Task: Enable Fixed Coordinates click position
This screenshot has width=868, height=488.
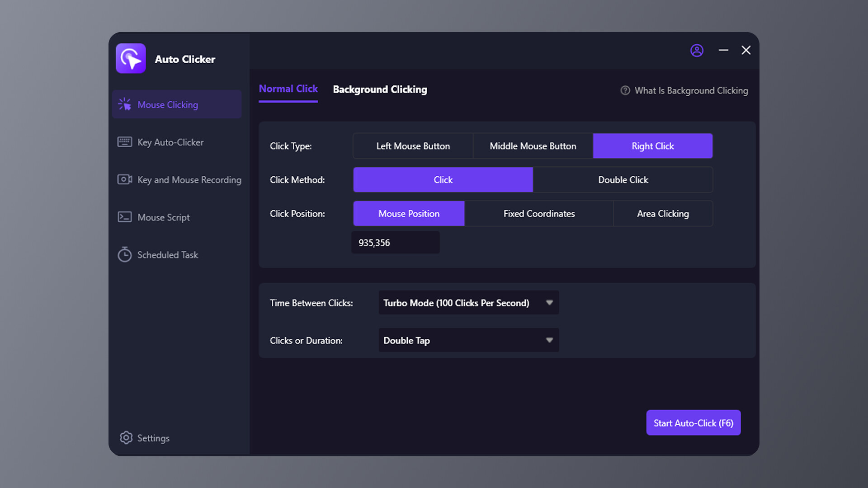Action: point(539,213)
